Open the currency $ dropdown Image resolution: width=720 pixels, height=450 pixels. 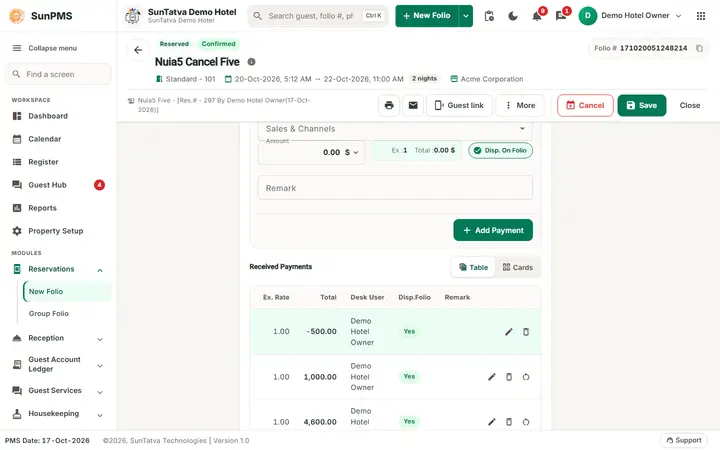pos(351,152)
